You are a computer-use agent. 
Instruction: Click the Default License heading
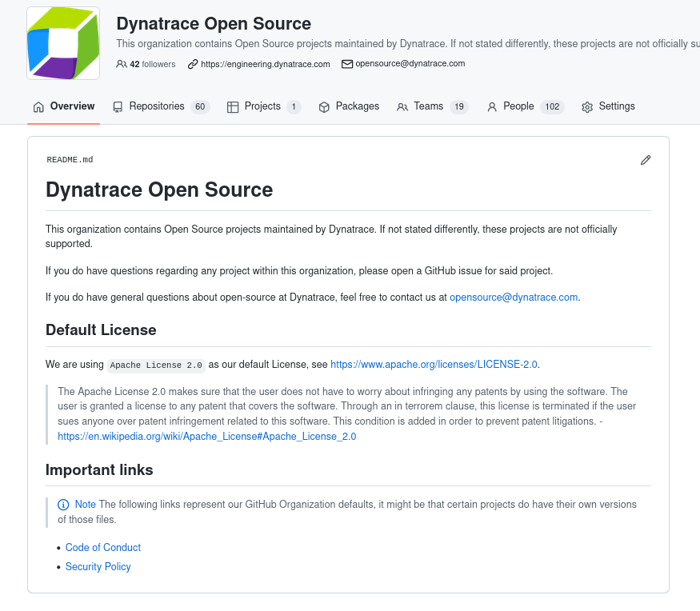pos(101,329)
